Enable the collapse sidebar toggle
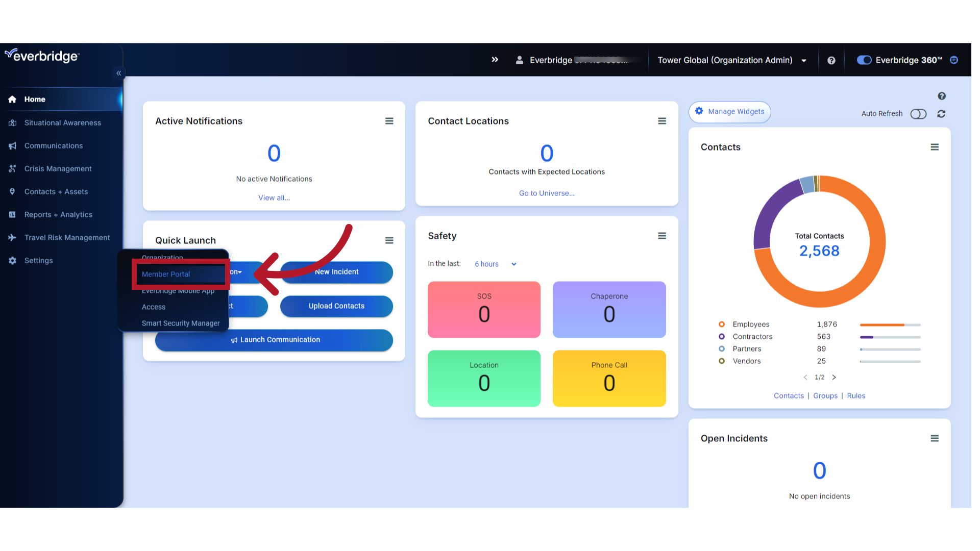 click(x=119, y=72)
